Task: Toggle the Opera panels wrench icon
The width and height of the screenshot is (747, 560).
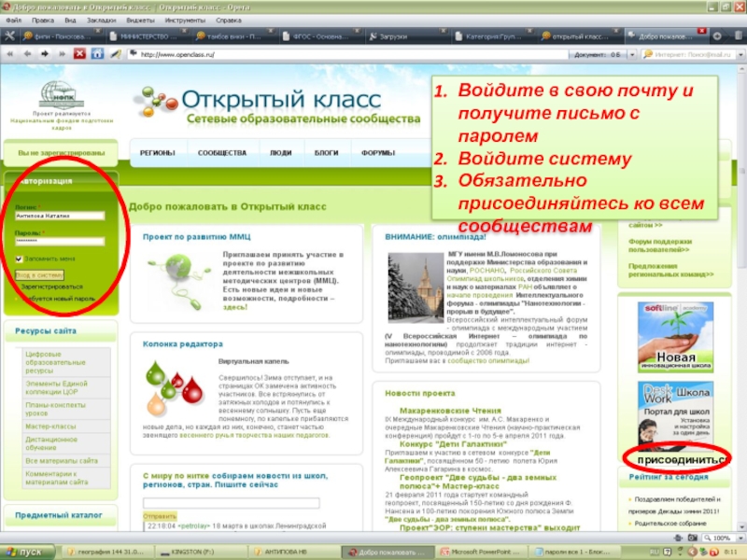Action: point(9,35)
